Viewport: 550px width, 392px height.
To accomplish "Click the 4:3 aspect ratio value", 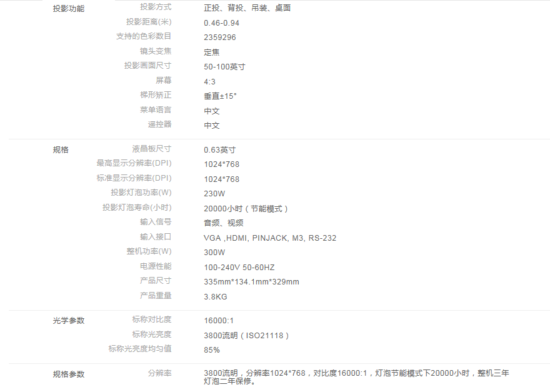I will (x=209, y=82).
